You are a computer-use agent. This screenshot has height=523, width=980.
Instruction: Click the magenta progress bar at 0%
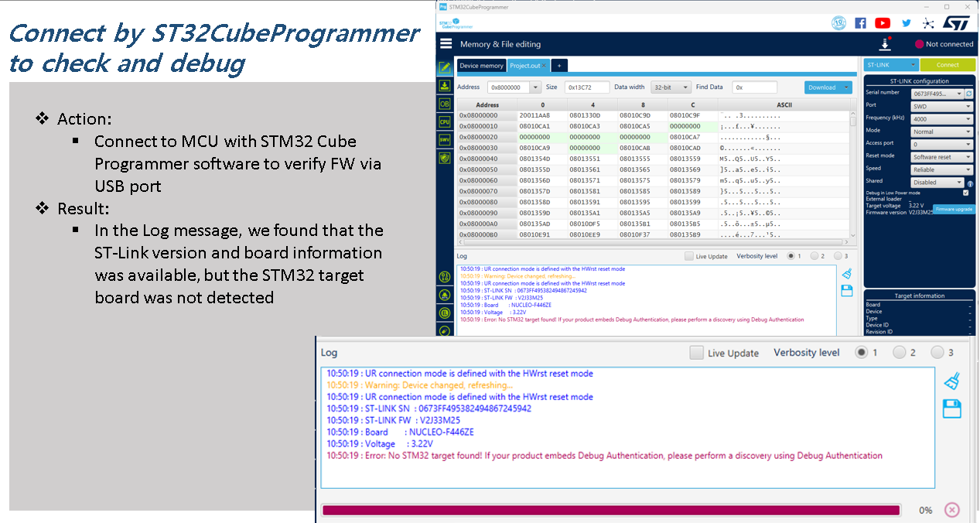611,510
